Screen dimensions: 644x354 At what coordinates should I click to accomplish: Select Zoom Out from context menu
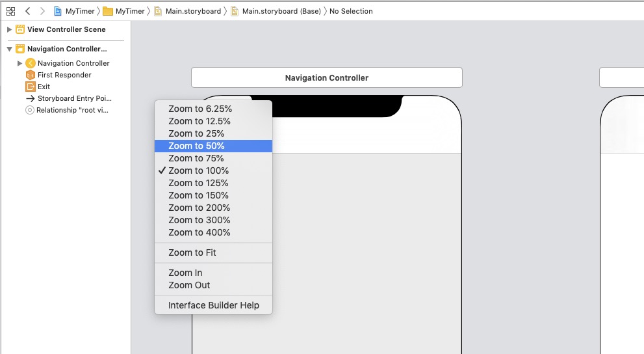click(x=189, y=285)
